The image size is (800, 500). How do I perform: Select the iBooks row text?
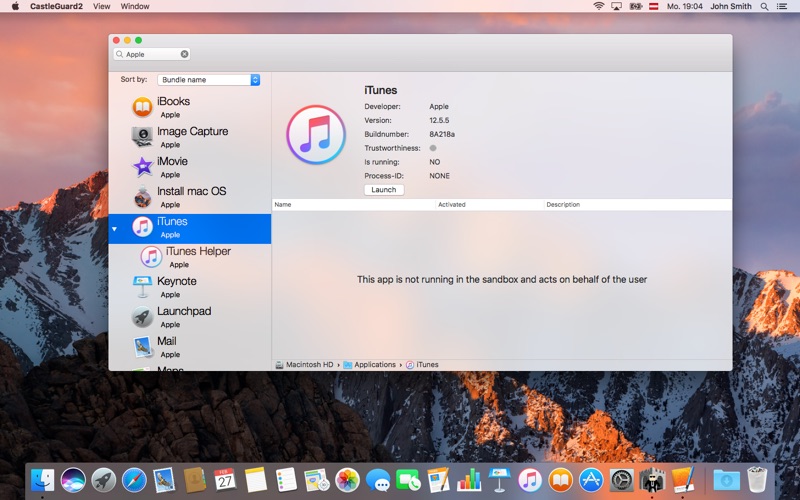pos(173,101)
